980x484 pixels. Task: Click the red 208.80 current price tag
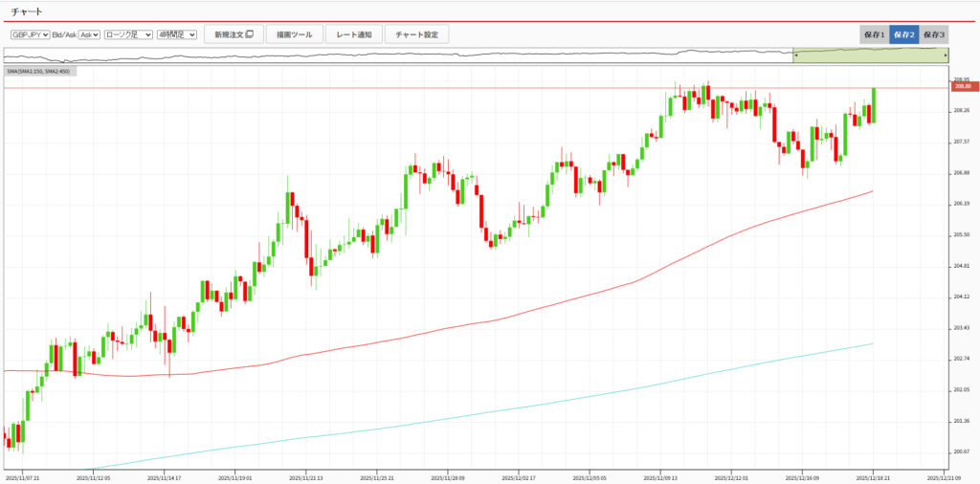962,87
